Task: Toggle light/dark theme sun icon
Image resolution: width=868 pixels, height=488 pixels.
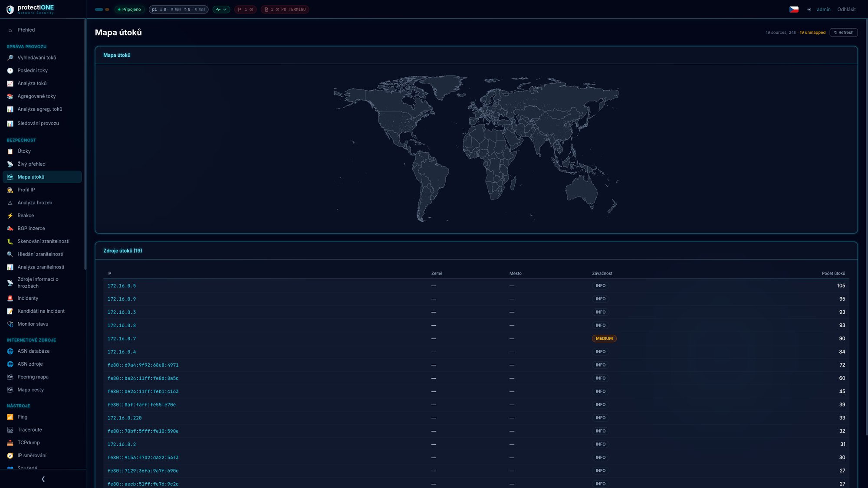Action: click(809, 10)
